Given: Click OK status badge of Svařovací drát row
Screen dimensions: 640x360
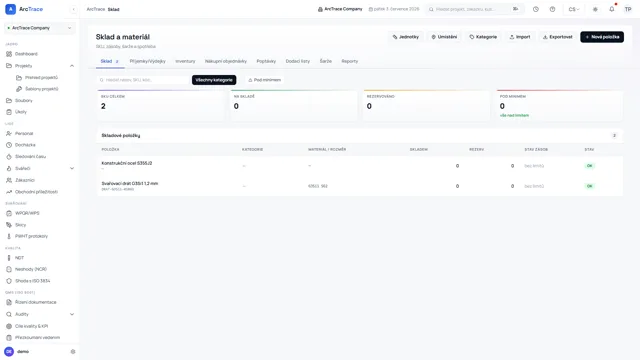Looking at the screenshot, I should (589, 186).
